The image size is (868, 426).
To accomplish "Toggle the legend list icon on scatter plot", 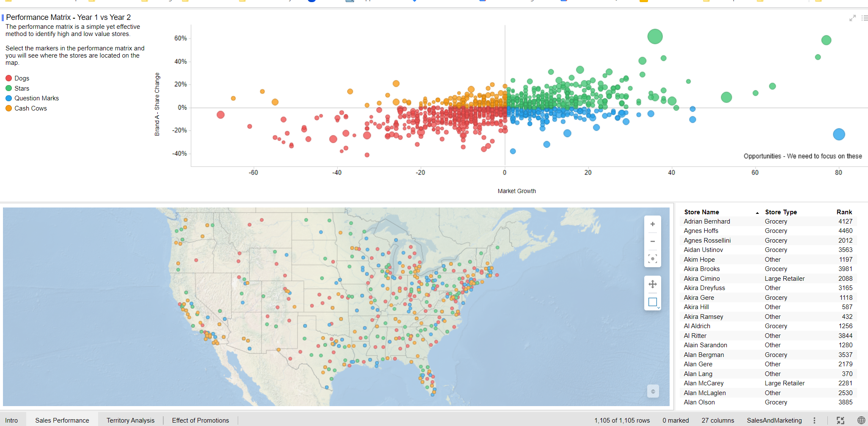I will click(865, 18).
